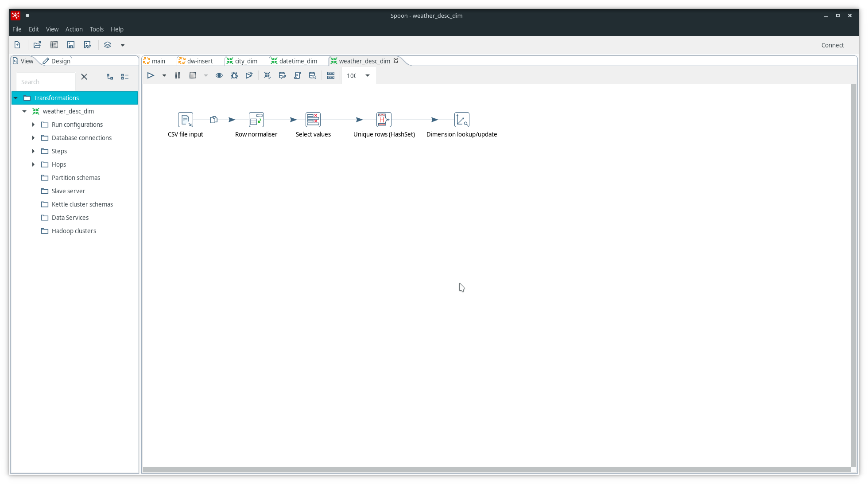Open the Edit menu
The height and width of the screenshot is (484, 868).
point(34,29)
